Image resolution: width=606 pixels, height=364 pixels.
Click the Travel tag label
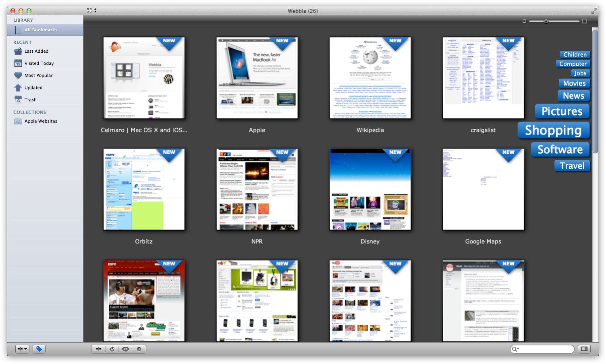tap(572, 165)
